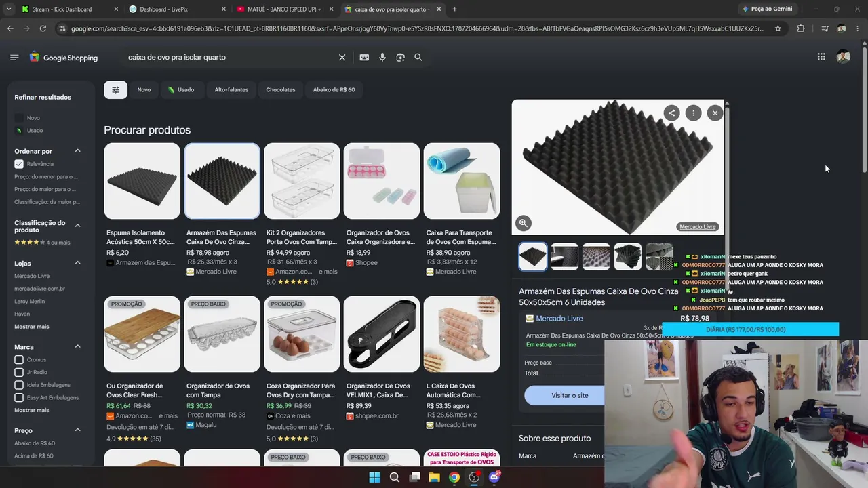Filter by the Leroy Merlin store
868x488 pixels.
point(29,302)
